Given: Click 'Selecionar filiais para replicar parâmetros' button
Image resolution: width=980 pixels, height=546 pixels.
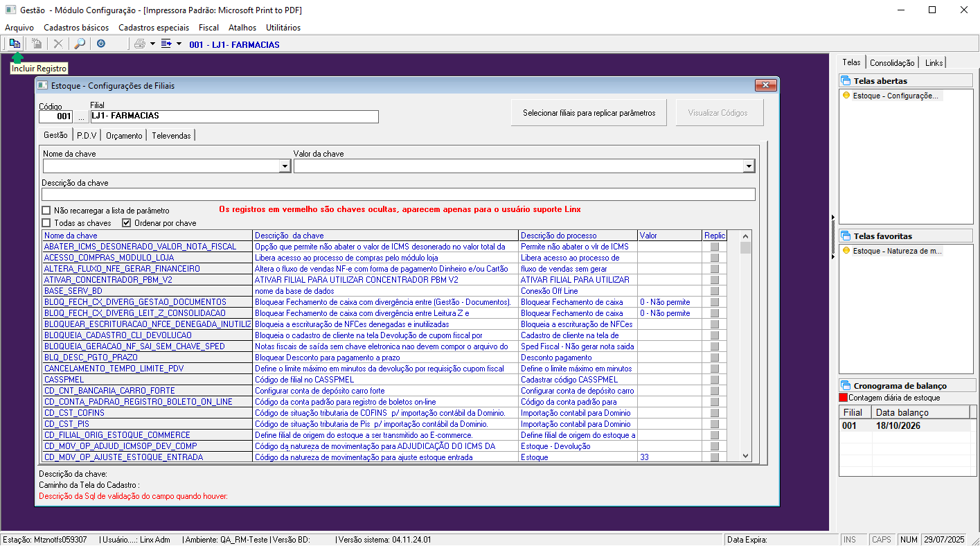Looking at the screenshot, I should pyautogui.click(x=589, y=113).
